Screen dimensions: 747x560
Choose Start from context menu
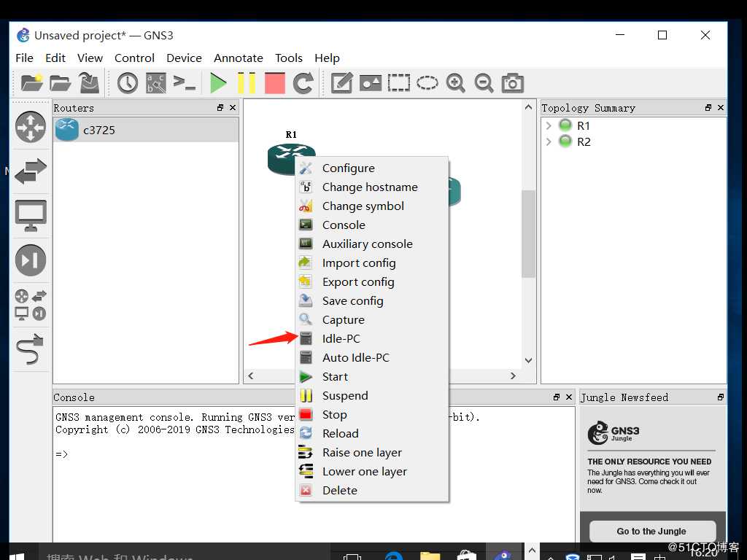(372, 377)
